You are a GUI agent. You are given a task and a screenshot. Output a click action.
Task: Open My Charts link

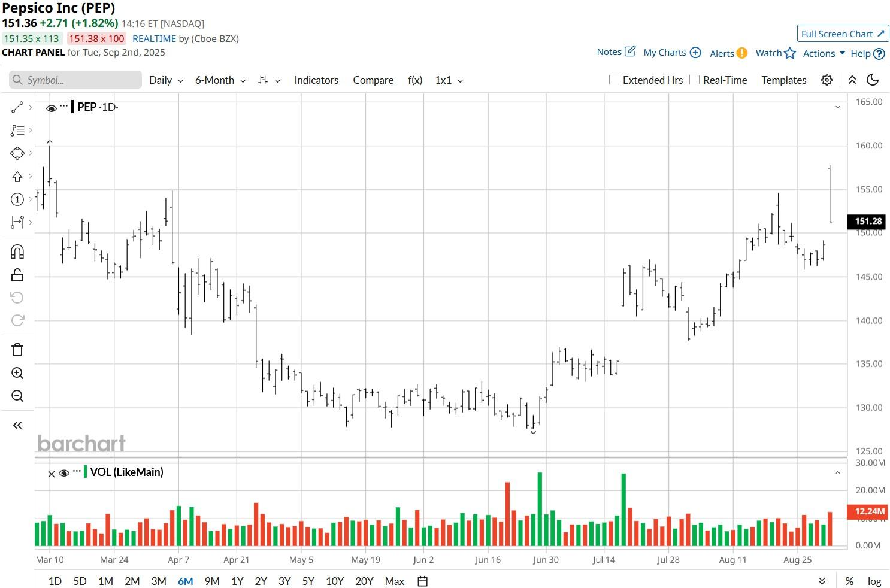(664, 52)
